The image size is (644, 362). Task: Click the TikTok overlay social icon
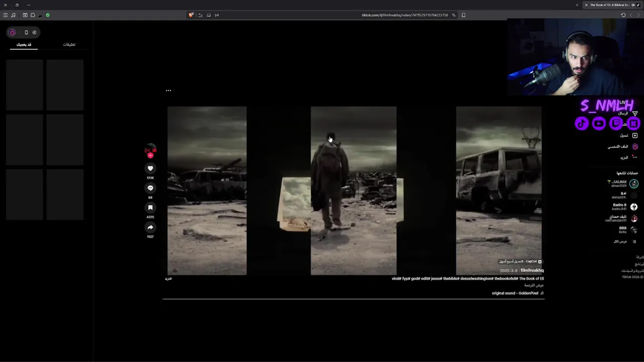[x=582, y=123]
